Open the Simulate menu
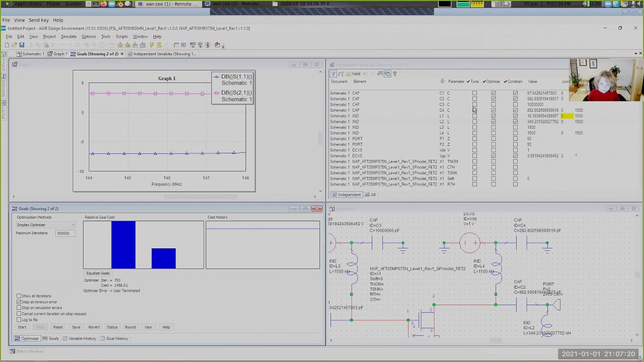 (x=68, y=37)
